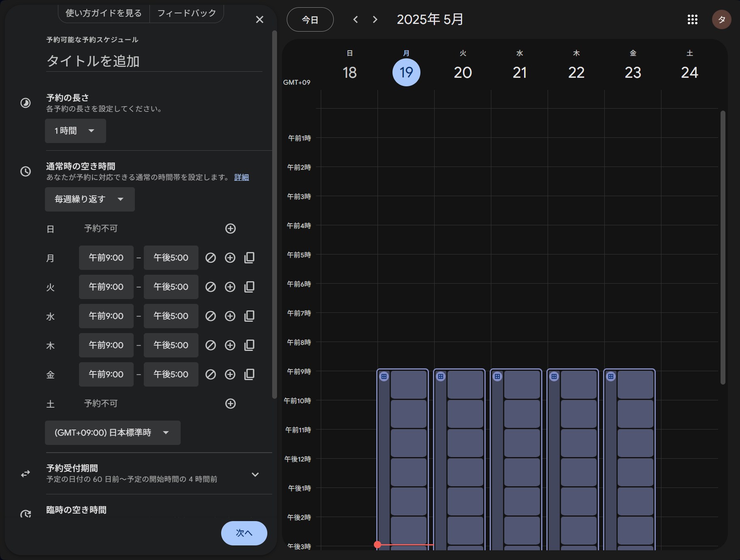Mark Thursday (木) as unavailable
The height and width of the screenshot is (560, 740).
click(x=211, y=345)
